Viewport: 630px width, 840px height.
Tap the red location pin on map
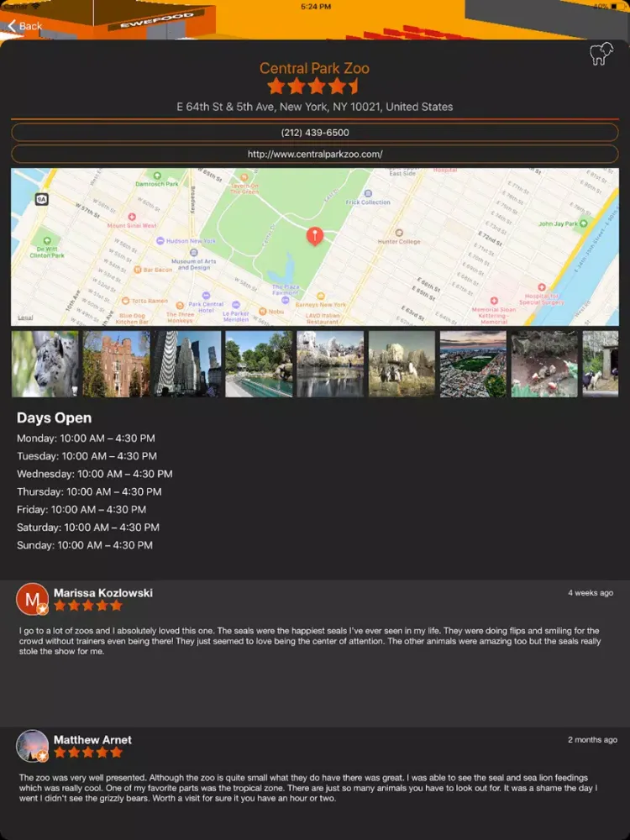(315, 236)
